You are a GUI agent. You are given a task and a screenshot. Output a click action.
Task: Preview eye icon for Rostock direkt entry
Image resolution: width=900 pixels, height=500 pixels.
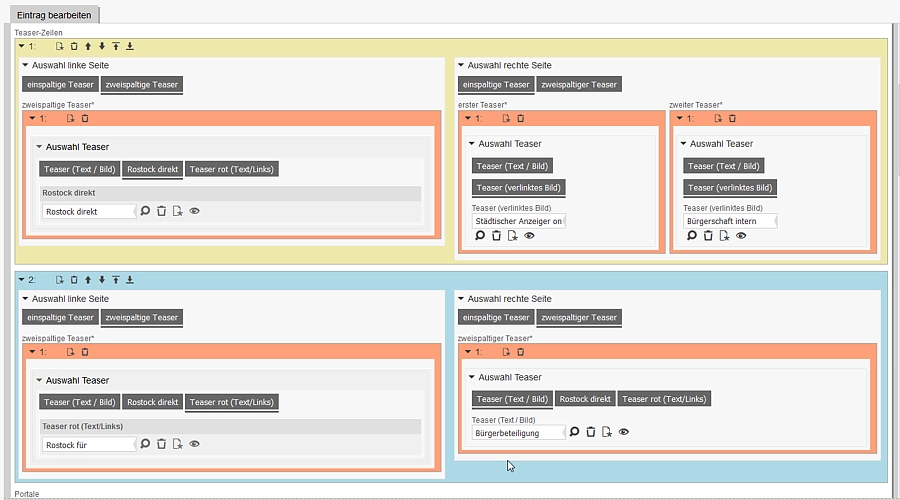195,211
